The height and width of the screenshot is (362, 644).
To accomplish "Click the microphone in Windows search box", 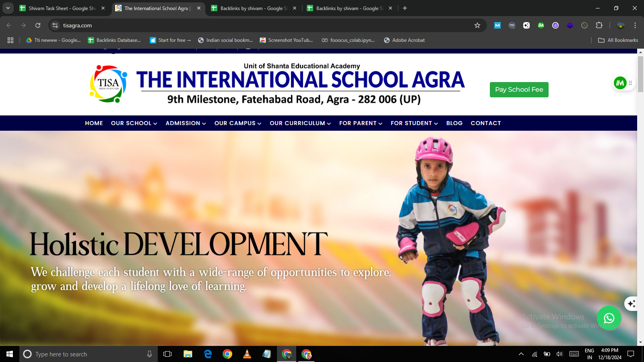I will pos(149,354).
